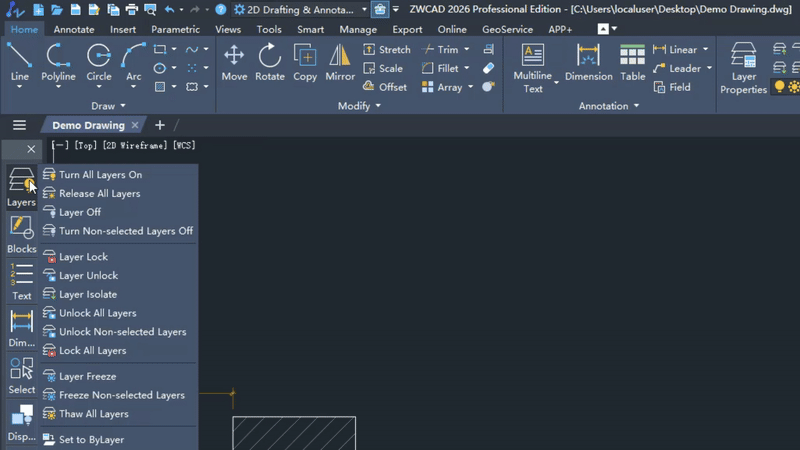Image resolution: width=800 pixels, height=450 pixels.
Task: Choose Layer Off
Action: 118,212
